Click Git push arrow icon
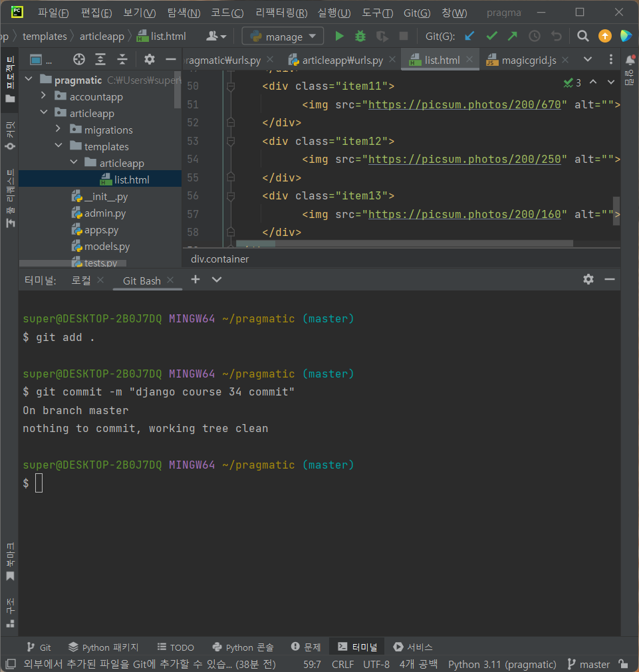 (512, 37)
